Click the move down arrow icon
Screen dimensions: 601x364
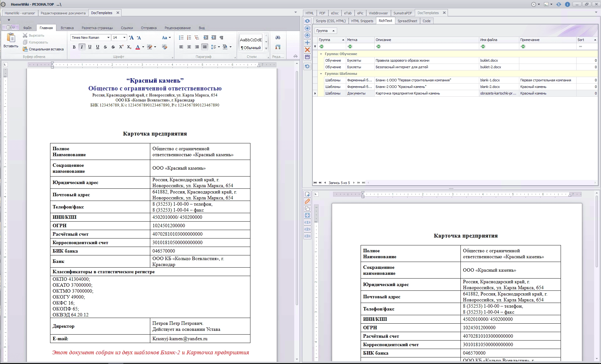307,28
